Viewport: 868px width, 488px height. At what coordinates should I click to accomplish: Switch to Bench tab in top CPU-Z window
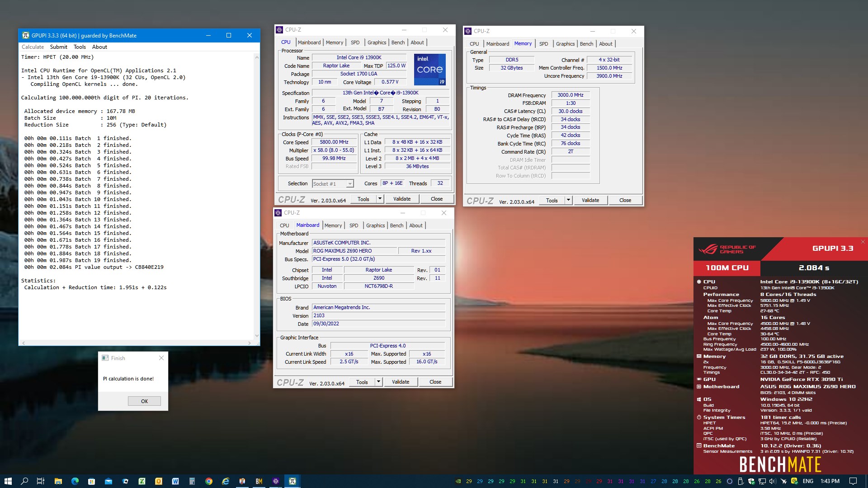[398, 42]
